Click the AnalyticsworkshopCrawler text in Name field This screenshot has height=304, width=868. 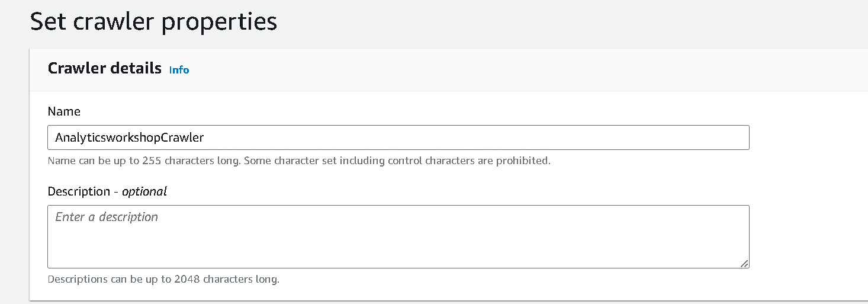click(130, 137)
